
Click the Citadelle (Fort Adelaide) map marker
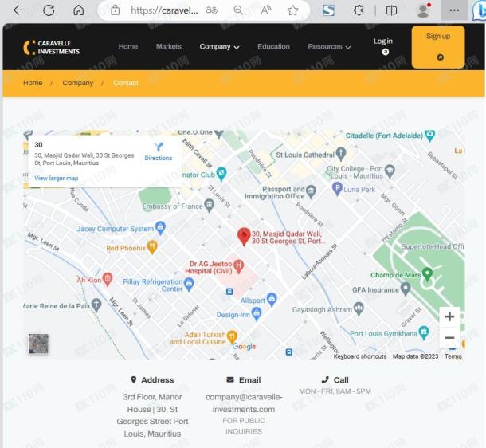tap(430, 136)
